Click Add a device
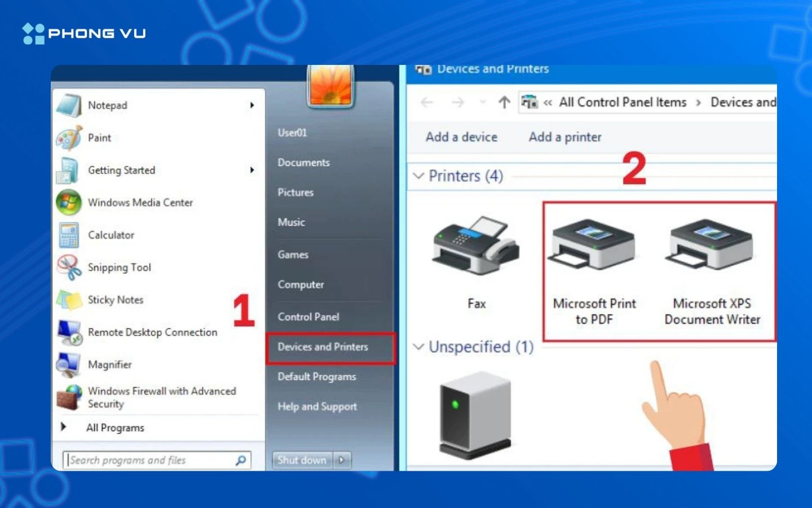Screen dimensions: 812x508 [x=461, y=137]
